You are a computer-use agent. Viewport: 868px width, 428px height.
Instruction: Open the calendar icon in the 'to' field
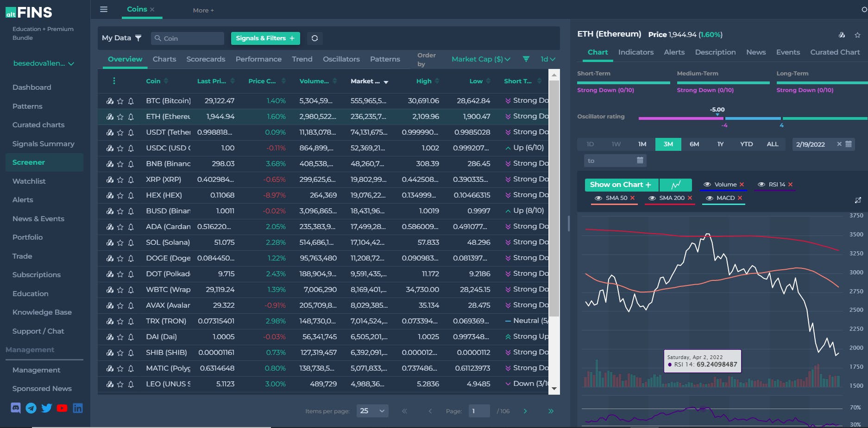[640, 160]
